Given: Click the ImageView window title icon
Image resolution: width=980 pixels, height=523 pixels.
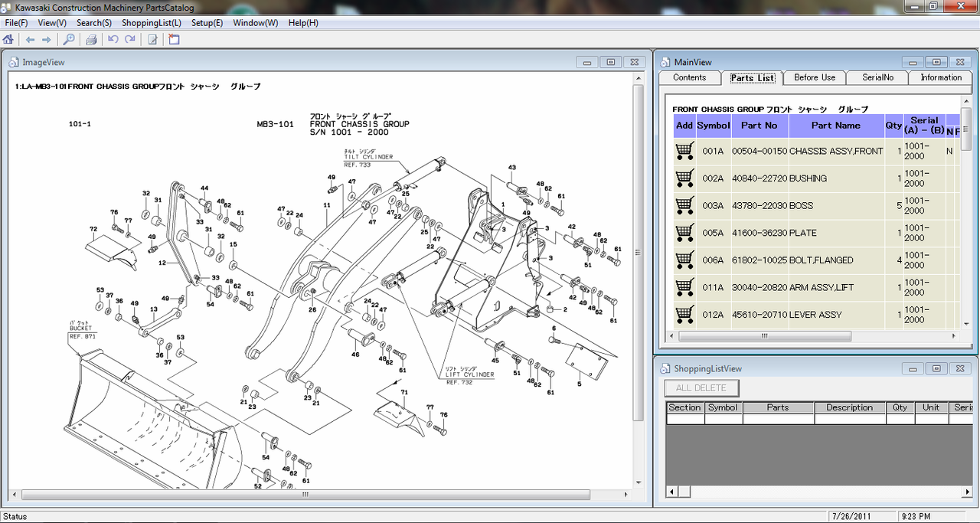Looking at the screenshot, I should tap(13, 62).
